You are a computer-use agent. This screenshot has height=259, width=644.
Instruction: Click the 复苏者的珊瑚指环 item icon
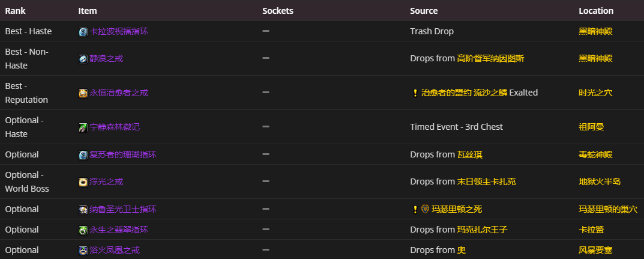[x=83, y=154]
